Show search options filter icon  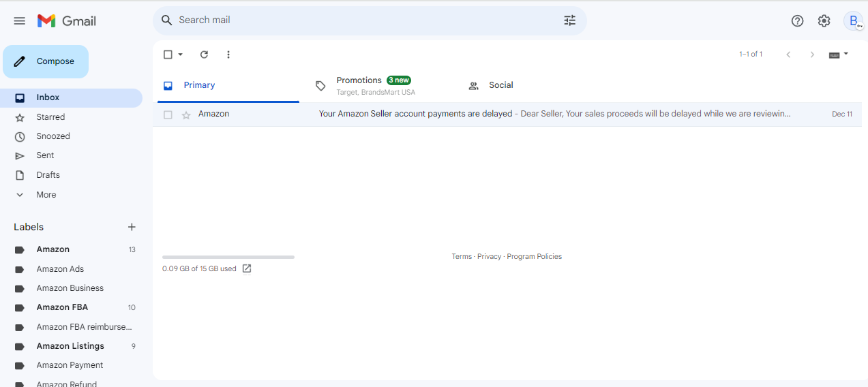(x=570, y=20)
